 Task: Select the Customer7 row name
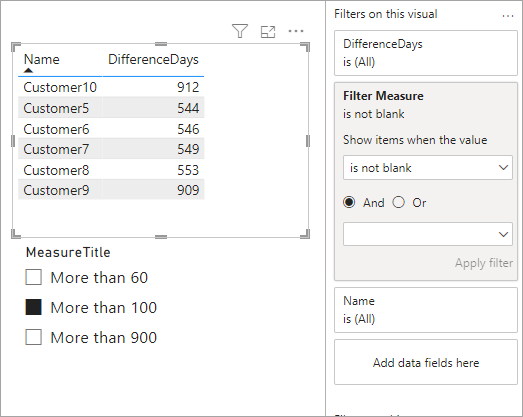(x=56, y=149)
